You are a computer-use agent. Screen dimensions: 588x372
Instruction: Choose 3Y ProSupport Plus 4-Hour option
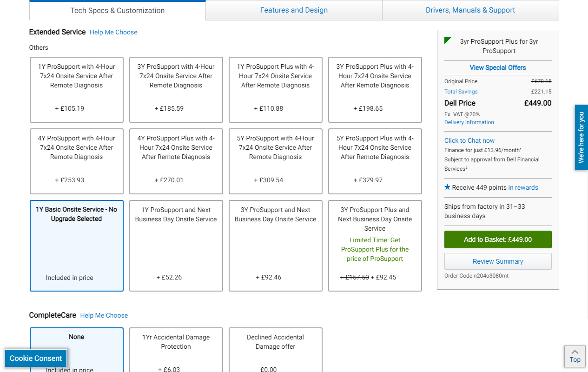375,89
